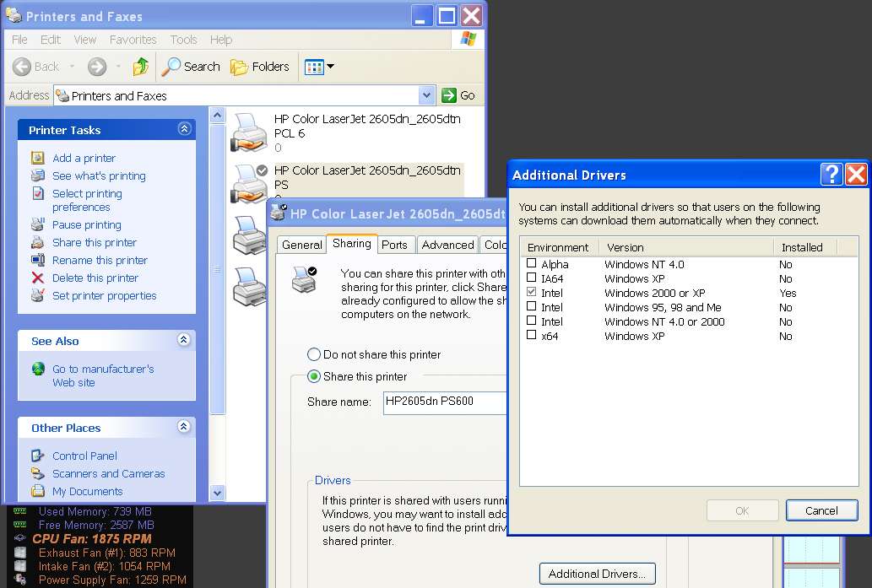Check the x64 Windows XP driver
This screenshot has width=872, height=588.
532,336
